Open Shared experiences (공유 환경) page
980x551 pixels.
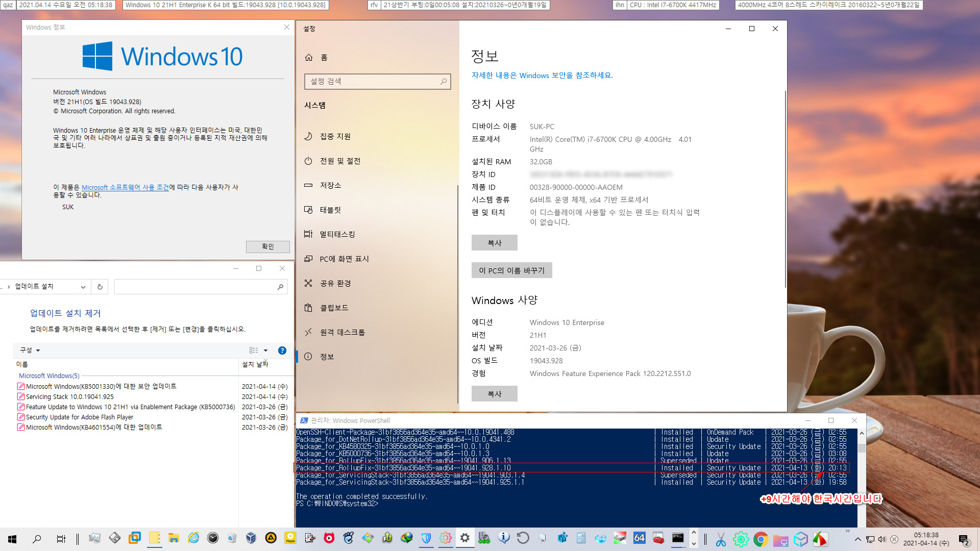(x=328, y=283)
